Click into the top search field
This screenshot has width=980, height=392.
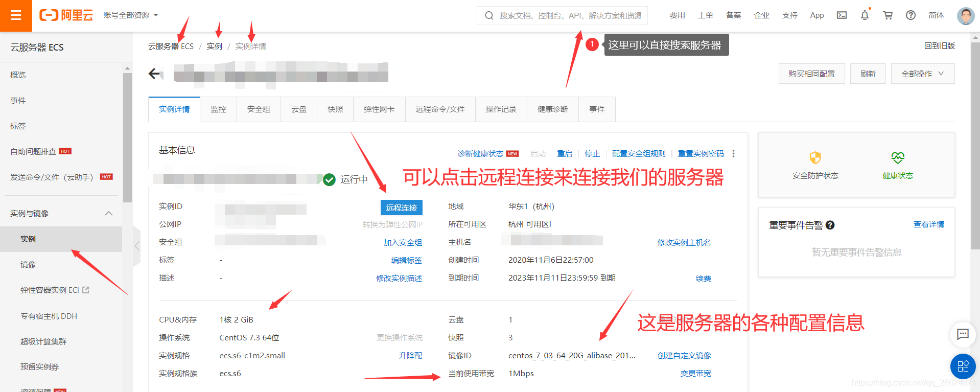(x=562, y=16)
